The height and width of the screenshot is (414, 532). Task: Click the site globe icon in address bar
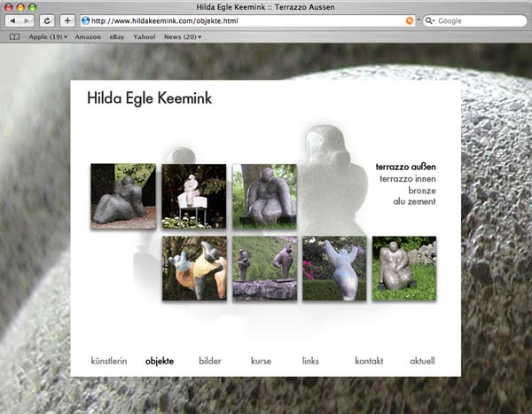click(x=85, y=20)
